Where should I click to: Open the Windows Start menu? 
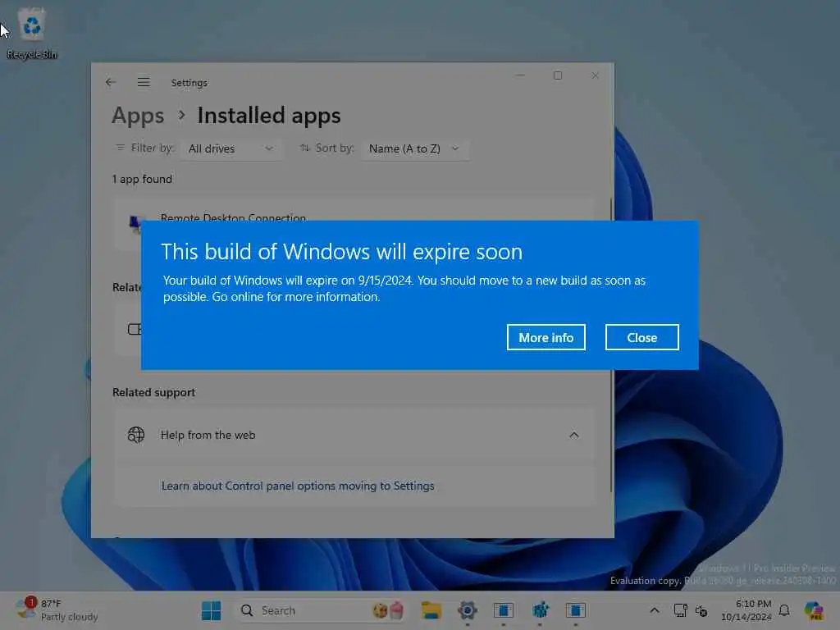tap(211, 610)
